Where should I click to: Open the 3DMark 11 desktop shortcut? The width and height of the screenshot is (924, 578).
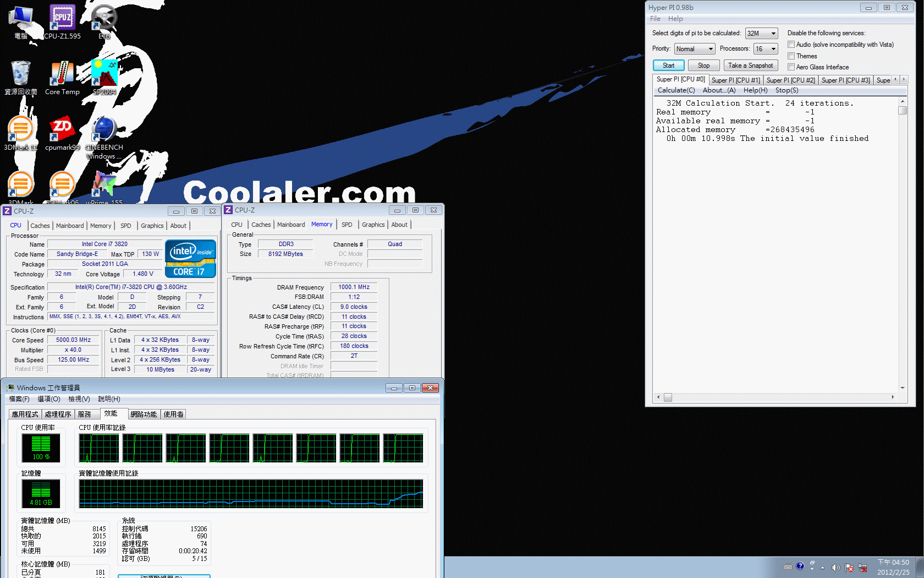click(x=21, y=133)
